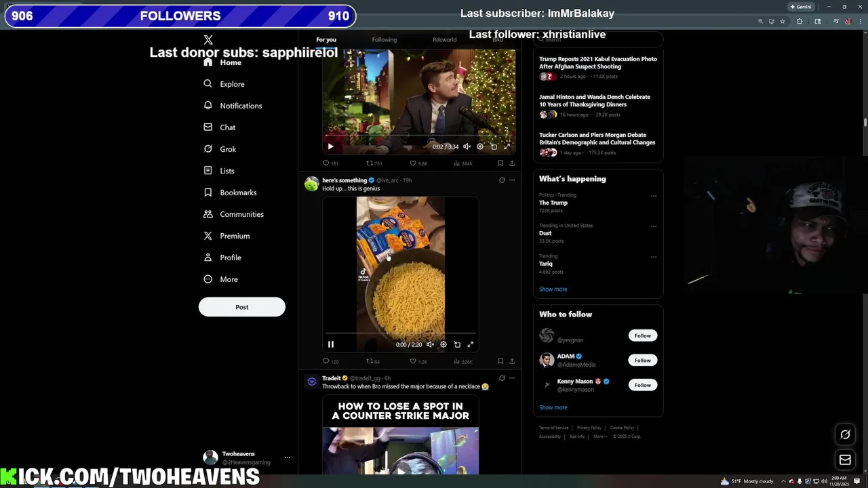Switch to the Following tab
This screenshot has width=868, height=488.
[384, 40]
